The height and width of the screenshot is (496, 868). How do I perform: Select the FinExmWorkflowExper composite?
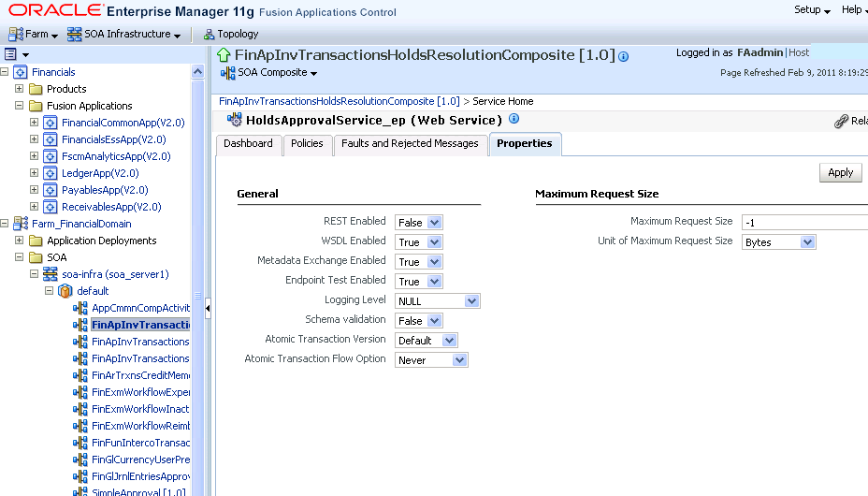[x=140, y=392]
